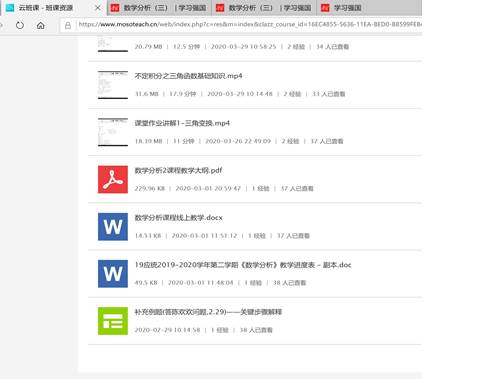The height and width of the screenshot is (379, 482).
Task: Open the PDF icon for 数学分析2课程教学大纲
Action: click(113, 179)
